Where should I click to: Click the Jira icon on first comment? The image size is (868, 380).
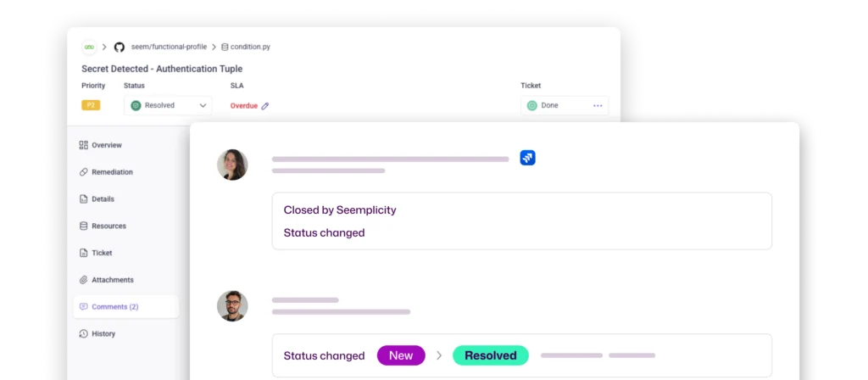pyautogui.click(x=527, y=158)
